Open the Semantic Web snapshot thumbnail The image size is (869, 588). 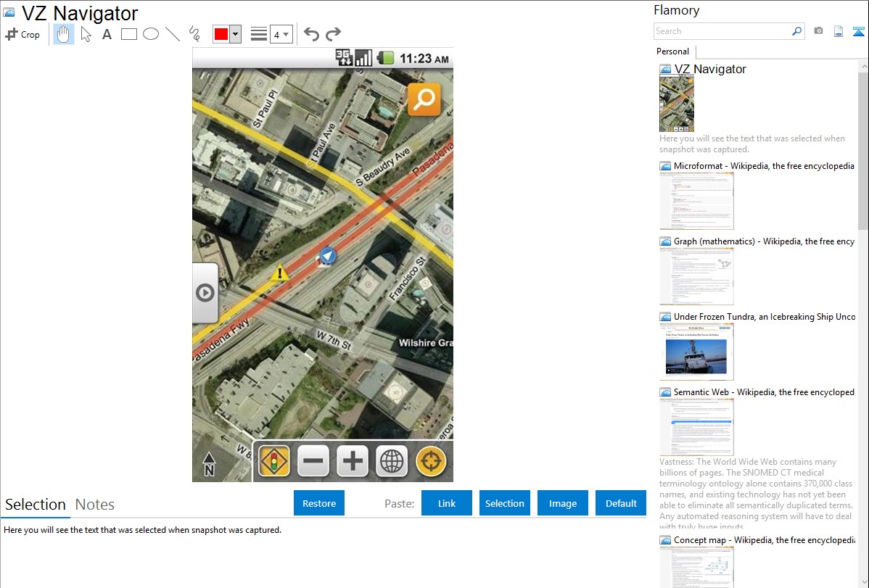pos(696,427)
